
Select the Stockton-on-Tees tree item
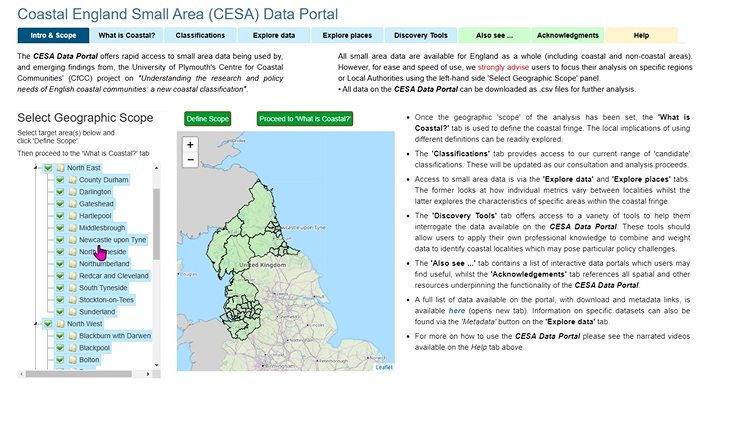[106, 300]
